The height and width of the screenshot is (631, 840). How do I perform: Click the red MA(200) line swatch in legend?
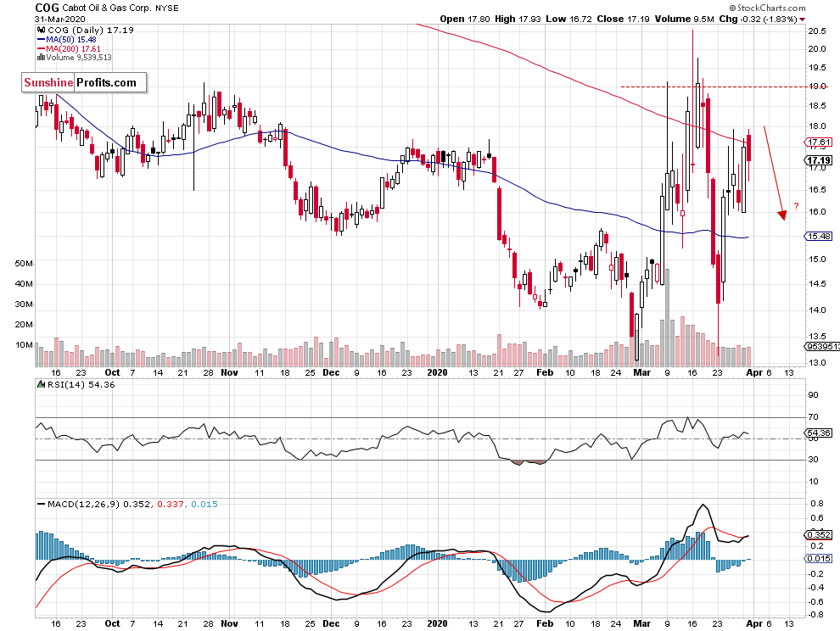(41, 48)
